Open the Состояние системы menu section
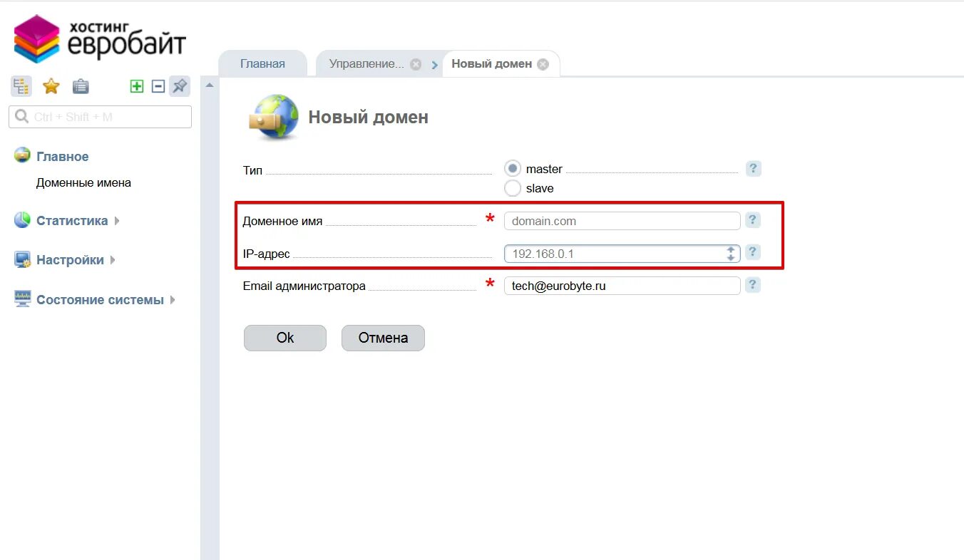This screenshot has width=964, height=560. tap(100, 300)
